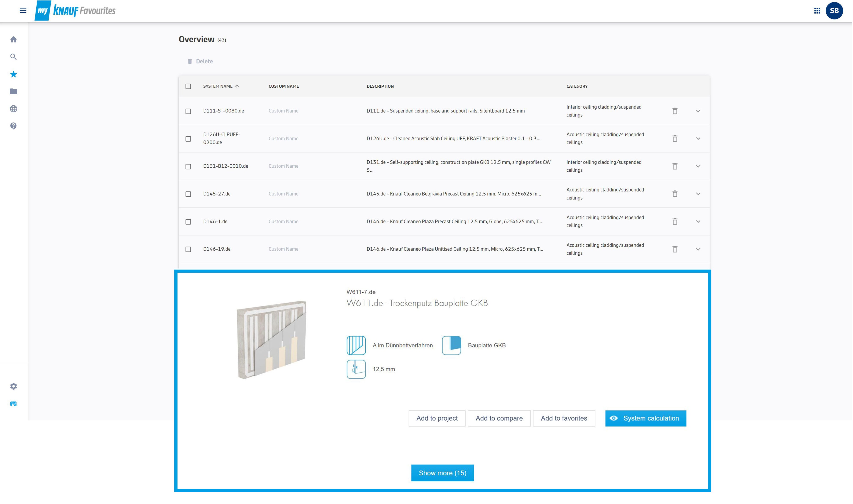Screen dimensions: 853x504
Task: Click the D131.de self-supporting ceiling description
Action: [459, 167]
